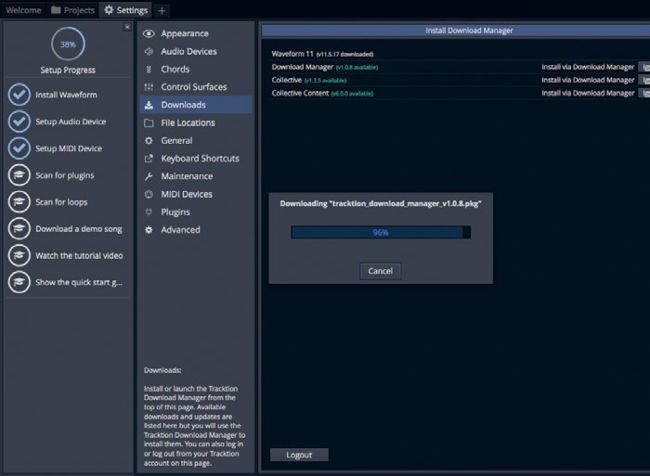Click the Scan for plugins graduation icon

pyautogui.click(x=19, y=175)
